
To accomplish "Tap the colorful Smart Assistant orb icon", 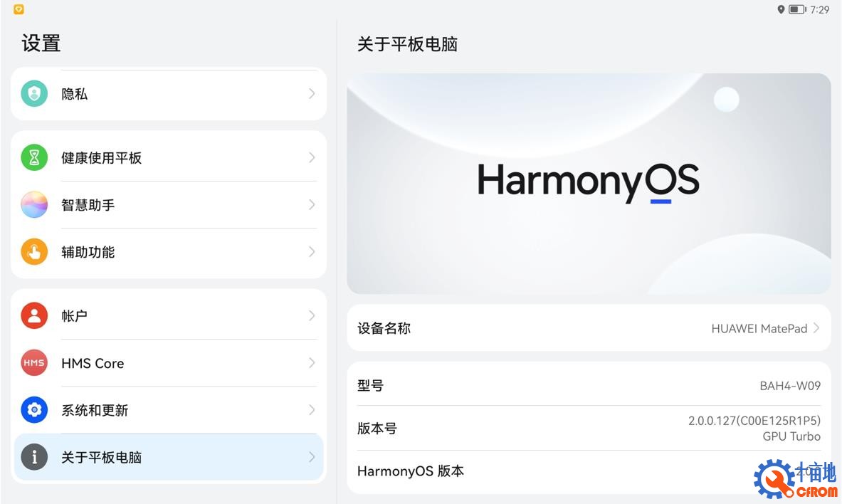I will [34, 205].
